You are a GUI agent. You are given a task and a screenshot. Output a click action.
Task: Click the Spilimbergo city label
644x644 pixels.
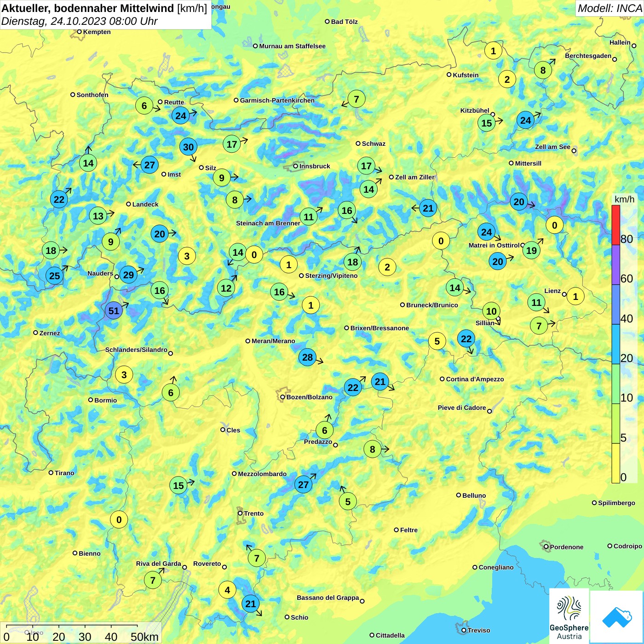tap(617, 503)
